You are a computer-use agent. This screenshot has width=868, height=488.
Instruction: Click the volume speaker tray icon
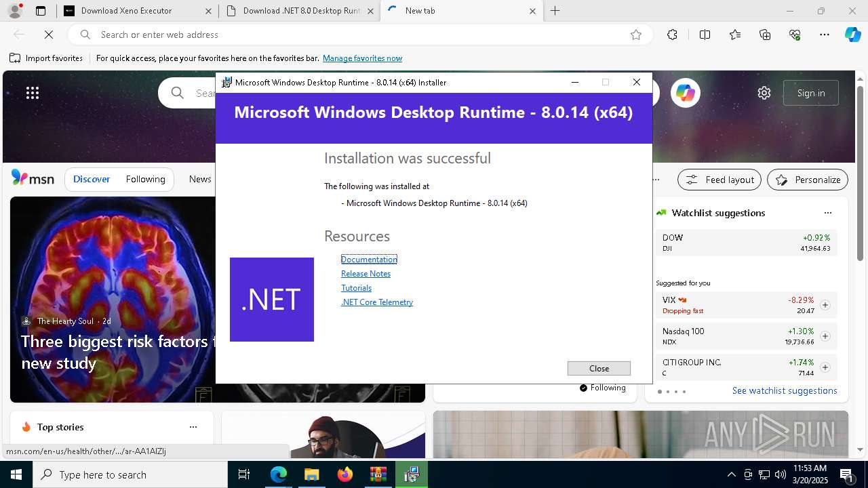pos(780,474)
